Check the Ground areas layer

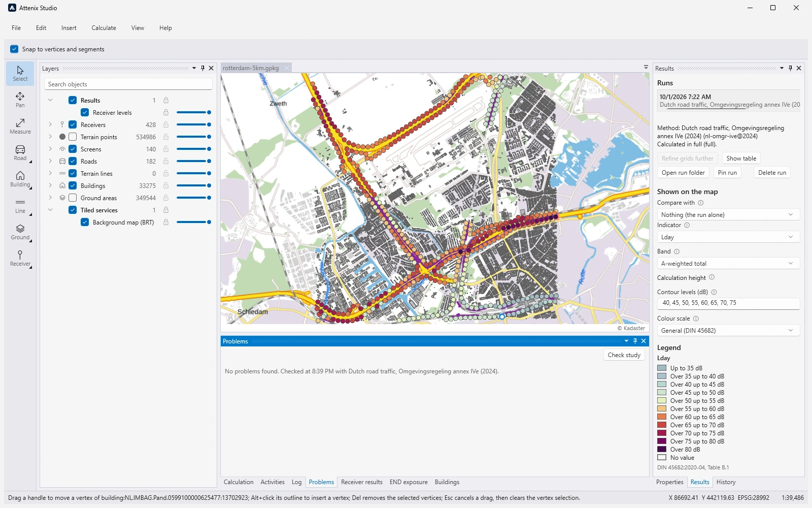(73, 198)
